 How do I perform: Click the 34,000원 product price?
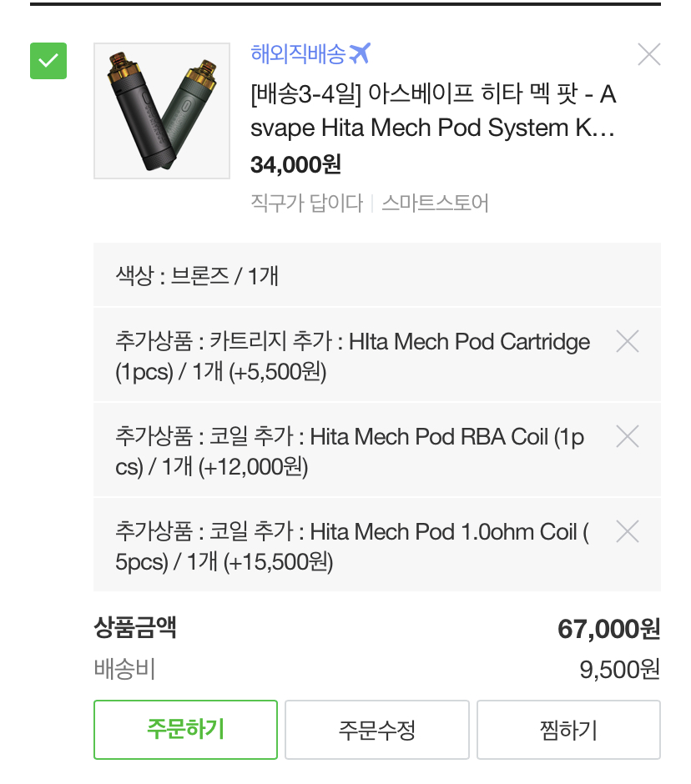pos(295,164)
